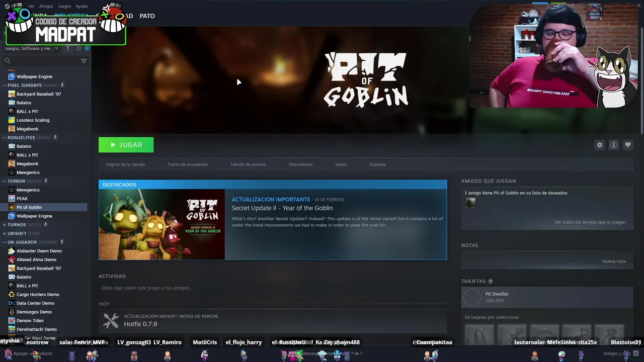This screenshot has width=644, height=362.
Task: Open Soporte tab
Action: coord(377,164)
